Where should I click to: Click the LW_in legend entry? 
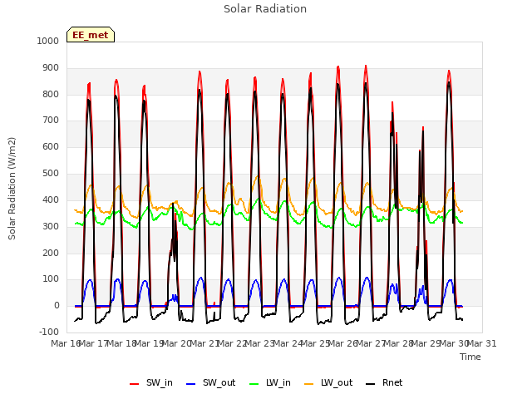pyautogui.click(x=270, y=382)
